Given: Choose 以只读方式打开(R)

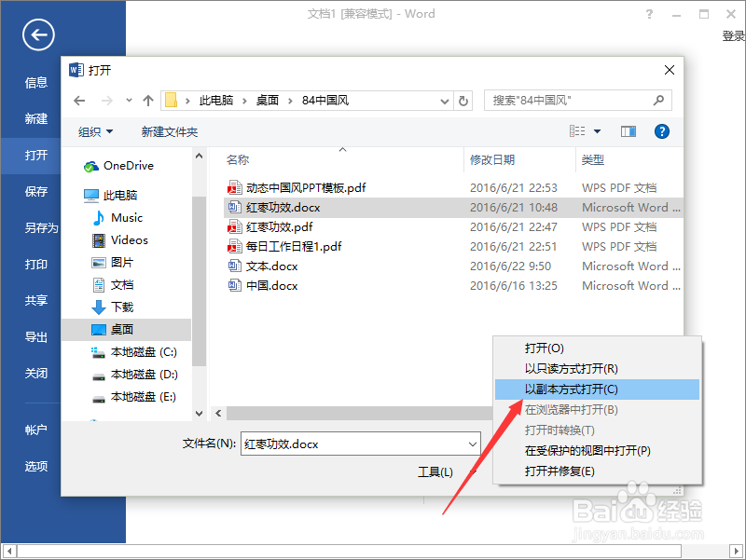Looking at the screenshot, I should point(597,369).
